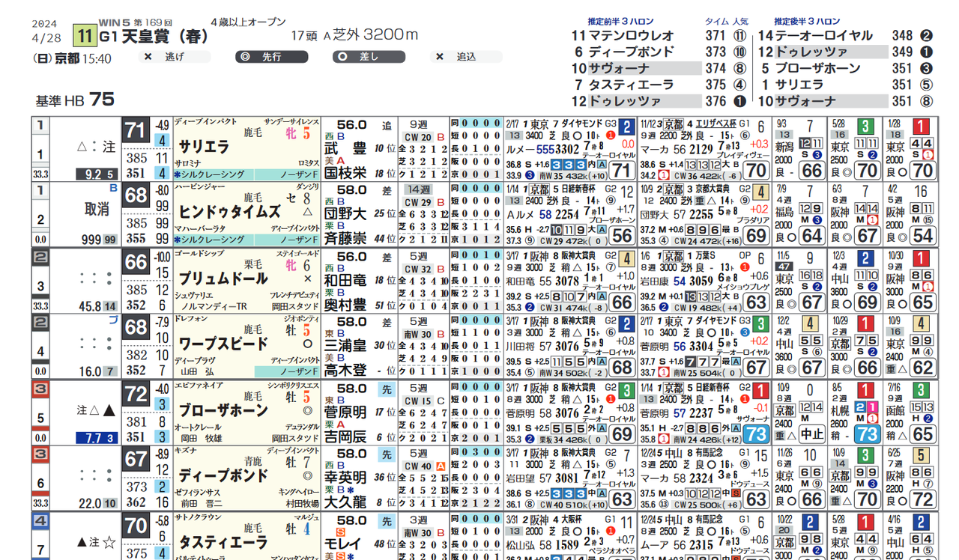Open horse name プリュムドール
This screenshot has height=560, width=959.
click(223, 279)
